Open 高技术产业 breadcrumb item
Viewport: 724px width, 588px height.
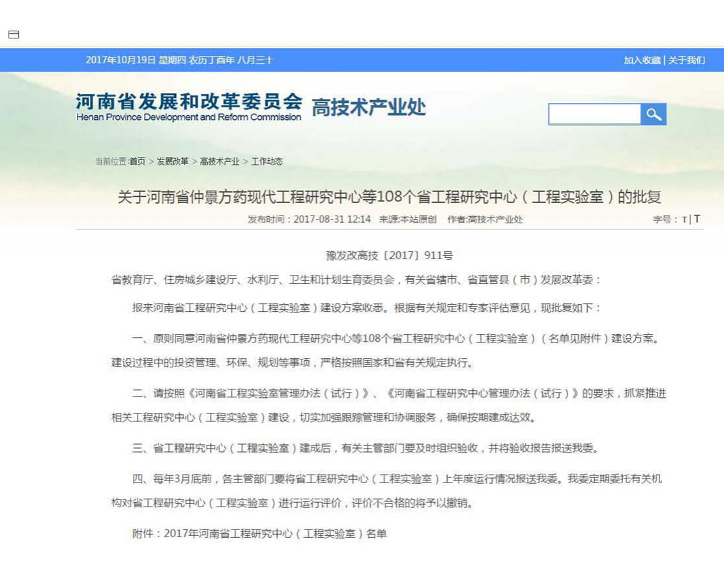pos(220,161)
